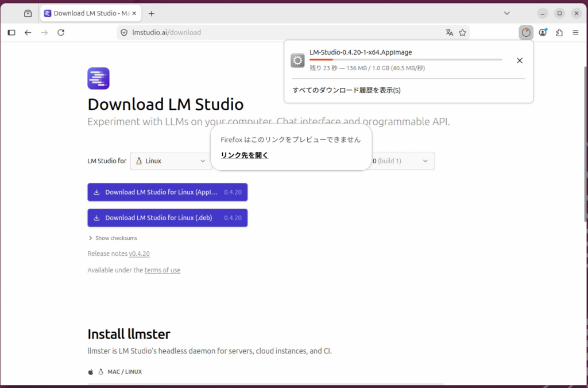The width and height of the screenshot is (588, 388).
Task: Click the Download LM Studio heading
Action: 165,104
